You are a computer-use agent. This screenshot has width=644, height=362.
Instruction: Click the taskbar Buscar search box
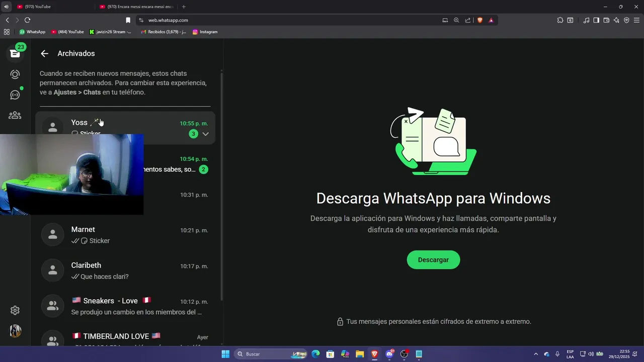(271, 354)
